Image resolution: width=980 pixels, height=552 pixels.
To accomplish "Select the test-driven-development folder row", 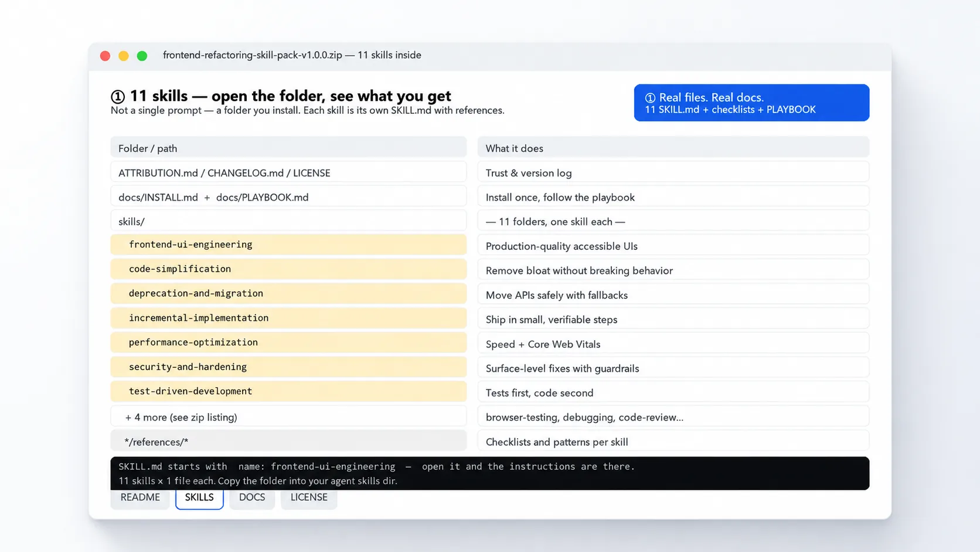I will click(288, 391).
